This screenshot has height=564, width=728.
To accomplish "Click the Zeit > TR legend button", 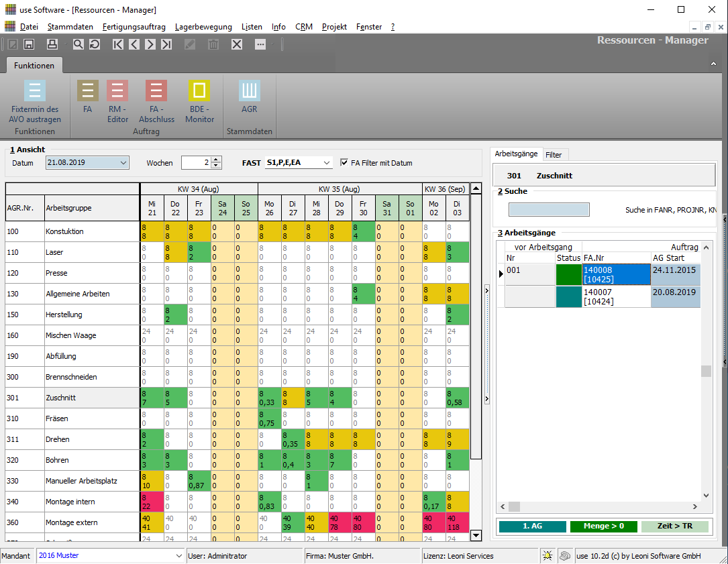I will point(674,526).
